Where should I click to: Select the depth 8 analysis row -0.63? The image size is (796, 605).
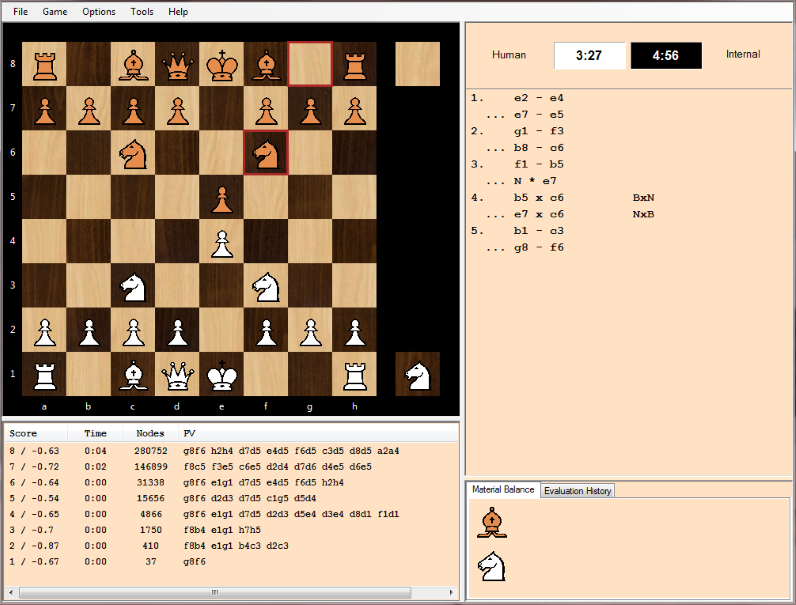click(x=231, y=451)
